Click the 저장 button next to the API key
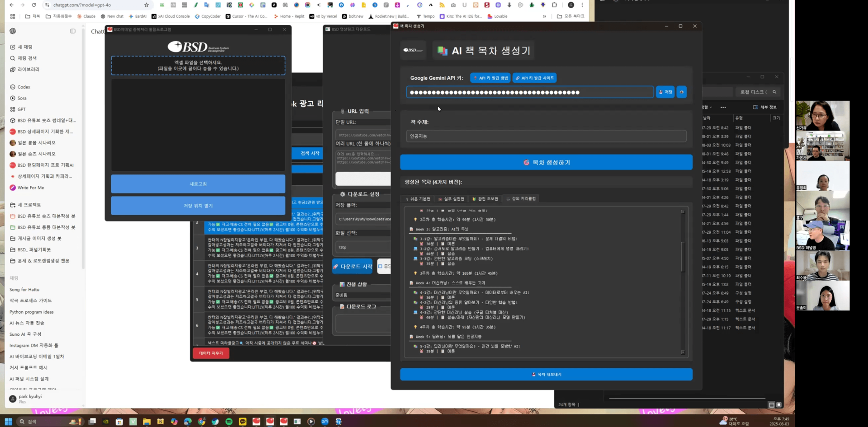Image resolution: width=868 pixels, height=427 pixels. click(665, 92)
